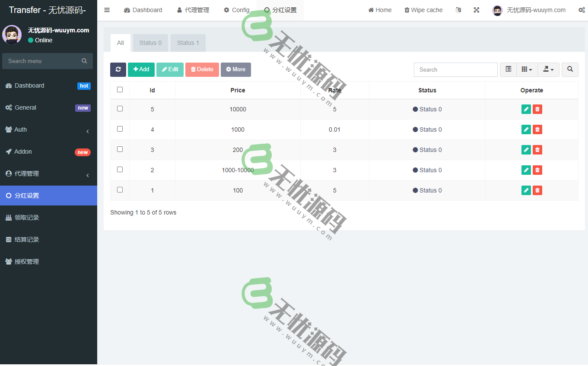Toggle the card/list view icon above table

click(508, 69)
